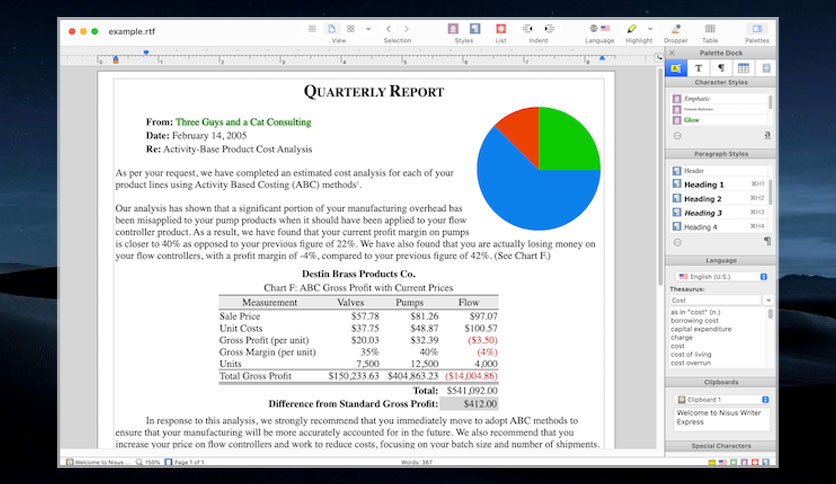The height and width of the screenshot is (484, 836).
Task: Click the right indent marker on ruler
Action: [x=602, y=58]
